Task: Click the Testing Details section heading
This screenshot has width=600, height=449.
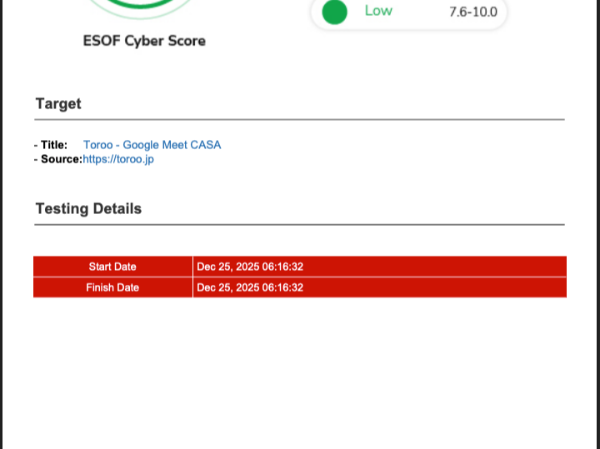Action: pyautogui.click(x=88, y=209)
